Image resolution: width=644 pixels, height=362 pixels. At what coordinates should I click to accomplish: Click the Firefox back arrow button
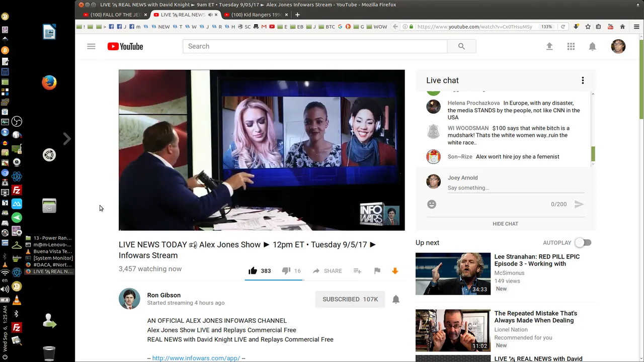pos(395,27)
